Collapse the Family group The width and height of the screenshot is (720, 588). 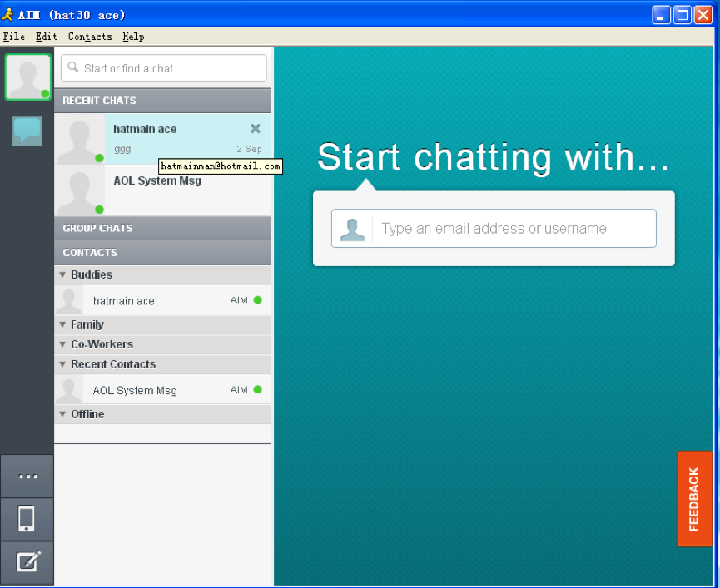pos(62,324)
